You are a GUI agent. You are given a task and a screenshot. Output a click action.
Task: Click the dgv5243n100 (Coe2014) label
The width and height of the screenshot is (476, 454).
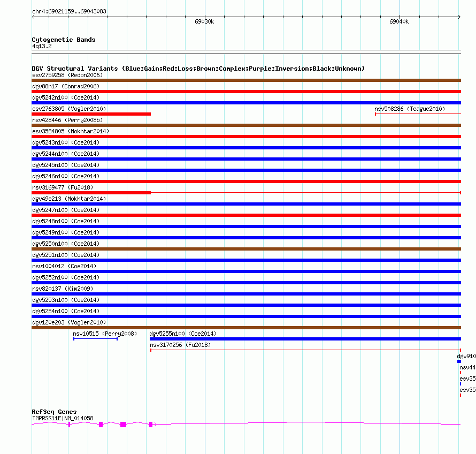click(x=66, y=142)
